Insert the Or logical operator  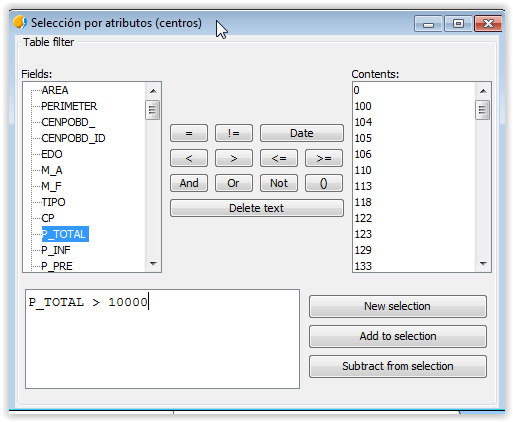click(234, 183)
